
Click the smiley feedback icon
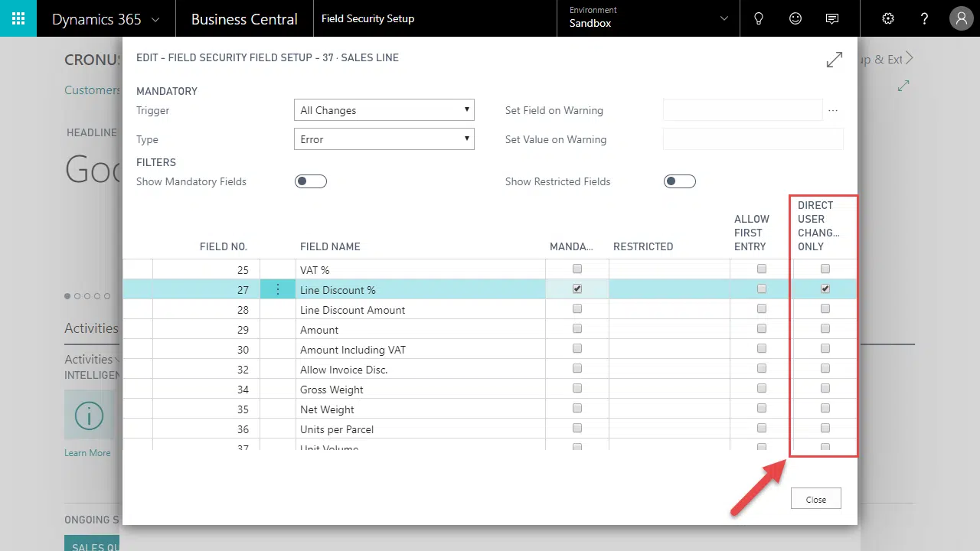[795, 18]
